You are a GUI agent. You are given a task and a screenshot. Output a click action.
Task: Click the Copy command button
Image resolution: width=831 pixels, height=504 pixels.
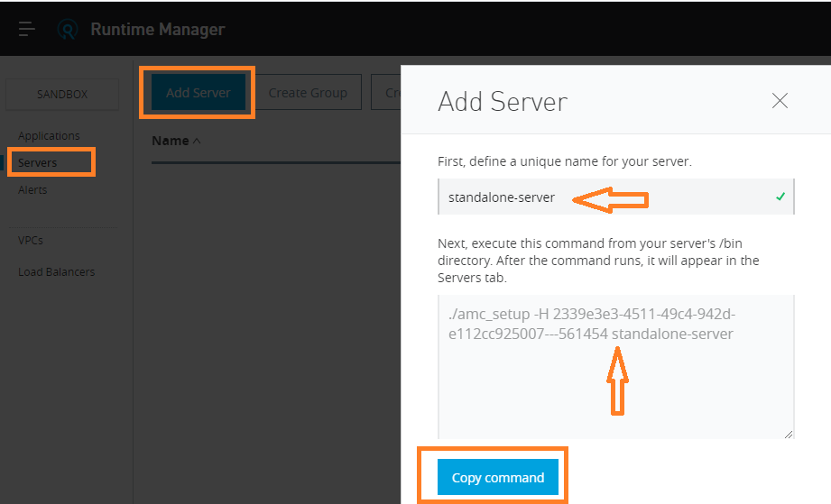[498, 477]
